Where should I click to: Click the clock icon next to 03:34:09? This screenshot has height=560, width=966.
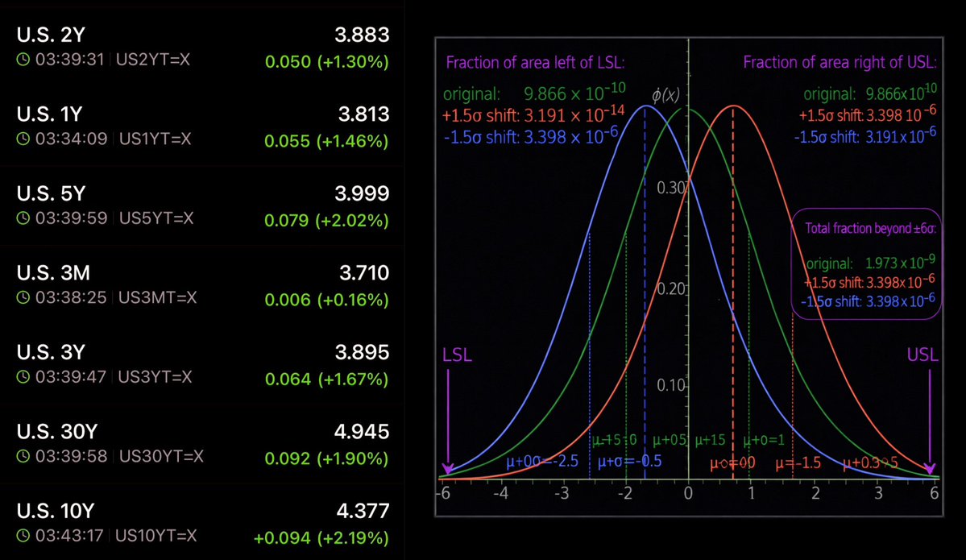click(x=23, y=139)
